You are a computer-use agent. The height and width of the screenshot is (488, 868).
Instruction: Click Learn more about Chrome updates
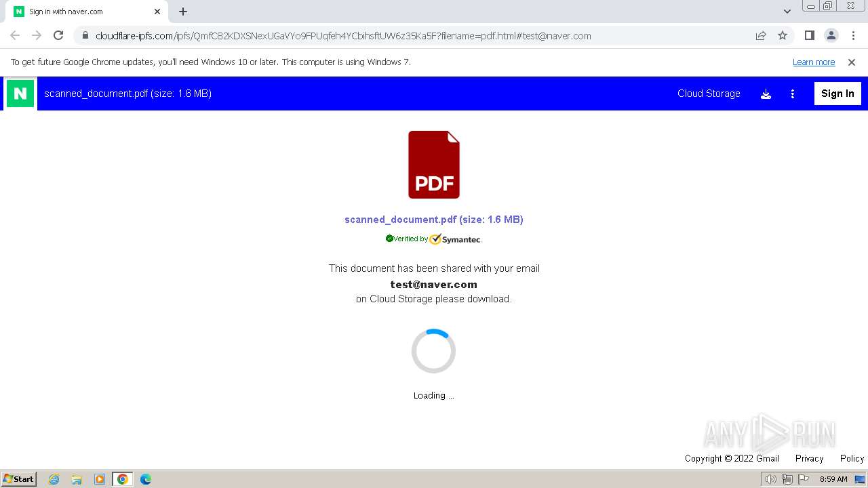814,62
